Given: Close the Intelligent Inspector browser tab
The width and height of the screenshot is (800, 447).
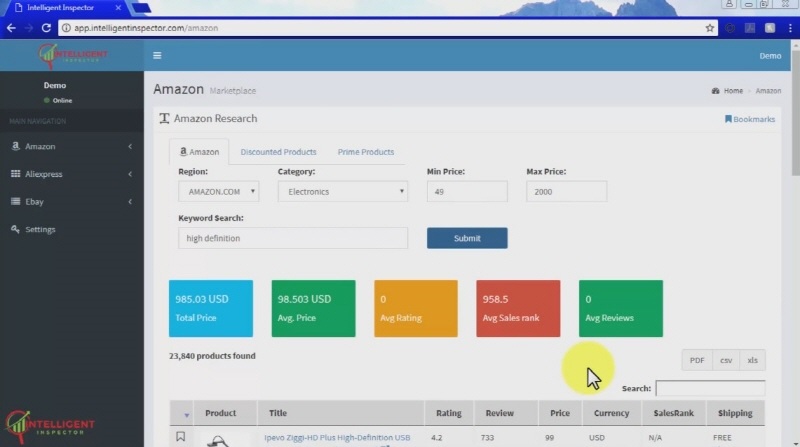Looking at the screenshot, I should (x=118, y=8).
